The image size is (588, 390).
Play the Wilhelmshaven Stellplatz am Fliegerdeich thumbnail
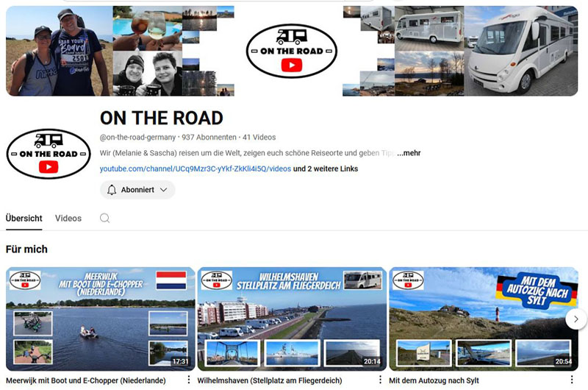(292, 319)
